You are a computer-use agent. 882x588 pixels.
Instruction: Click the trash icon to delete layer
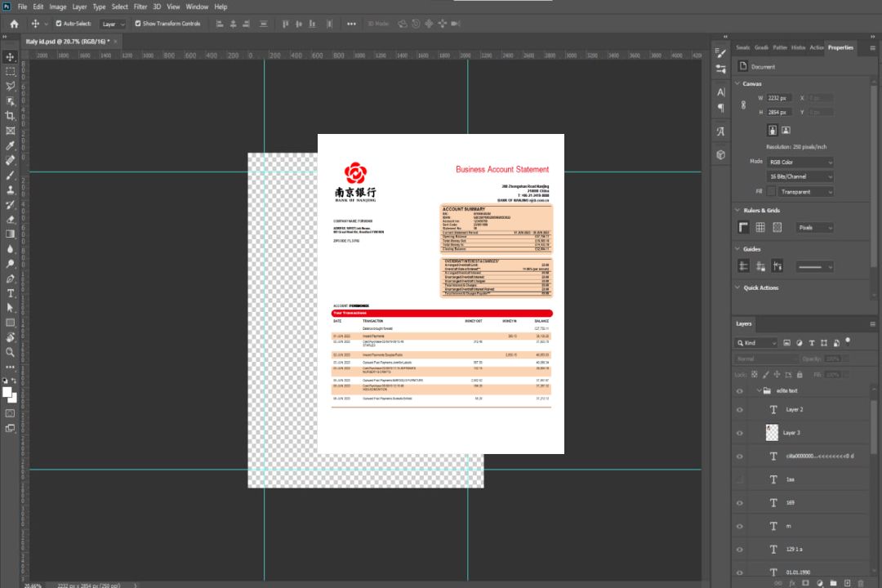coord(861,583)
